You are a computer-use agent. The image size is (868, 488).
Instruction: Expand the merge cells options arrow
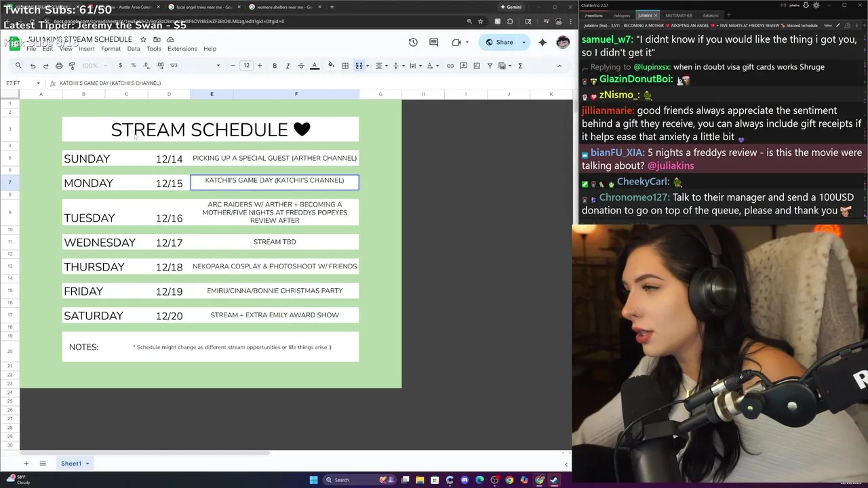pyautogui.click(x=367, y=66)
